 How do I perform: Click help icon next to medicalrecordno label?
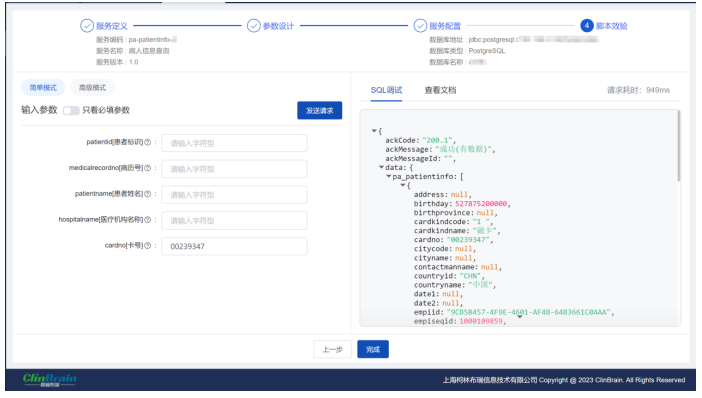point(147,168)
